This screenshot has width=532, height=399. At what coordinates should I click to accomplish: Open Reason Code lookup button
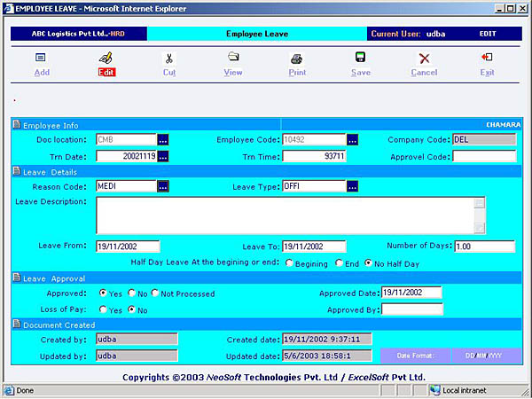163,186
